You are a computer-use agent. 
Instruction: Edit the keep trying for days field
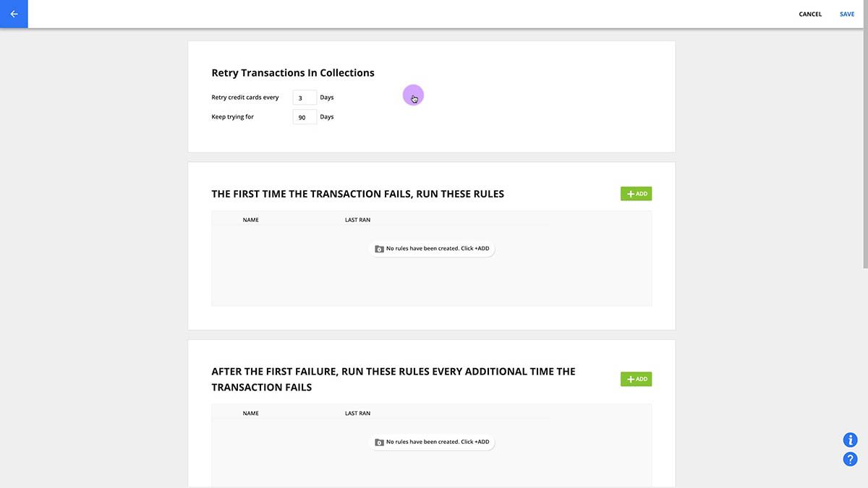click(305, 117)
